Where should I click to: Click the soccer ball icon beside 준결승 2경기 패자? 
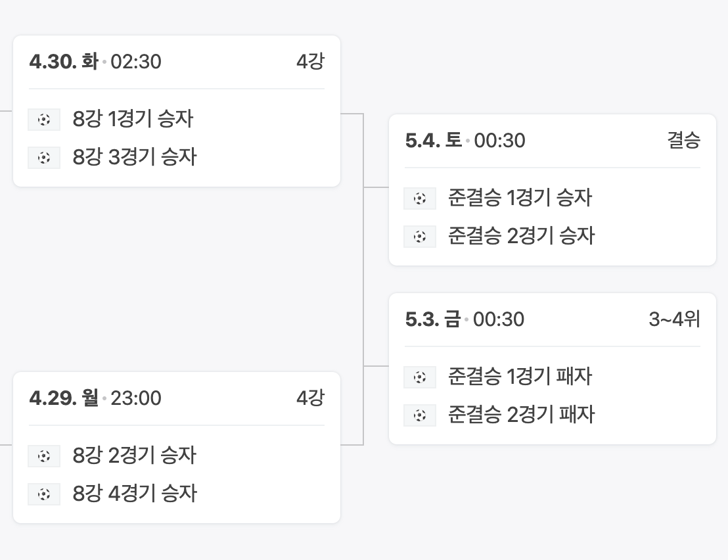tap(420, 415)
